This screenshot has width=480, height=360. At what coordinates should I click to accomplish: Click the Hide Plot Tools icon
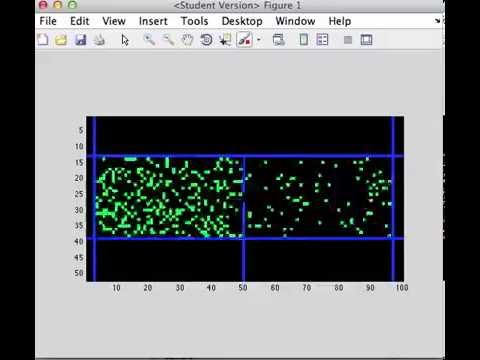click(348, 40)
